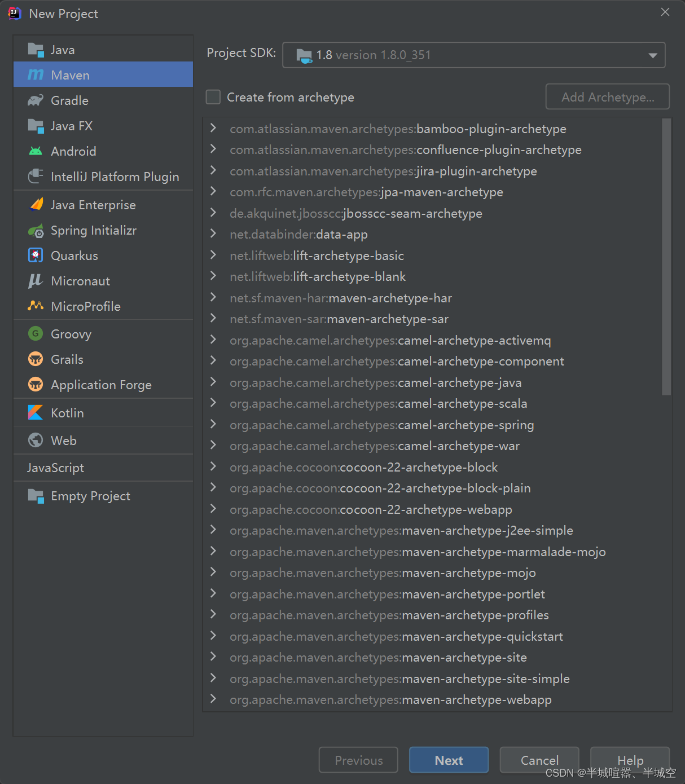Select JavaScript project type
685x784 pixels.
point(103,468)
